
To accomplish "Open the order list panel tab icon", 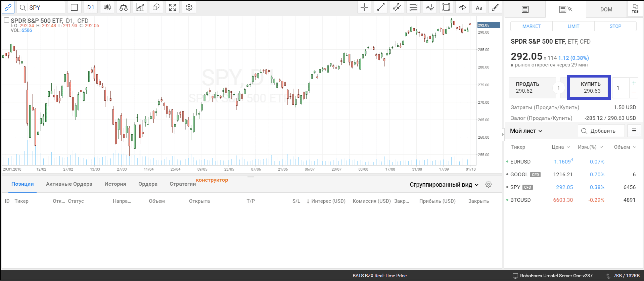I will click(x=525, y=9).
